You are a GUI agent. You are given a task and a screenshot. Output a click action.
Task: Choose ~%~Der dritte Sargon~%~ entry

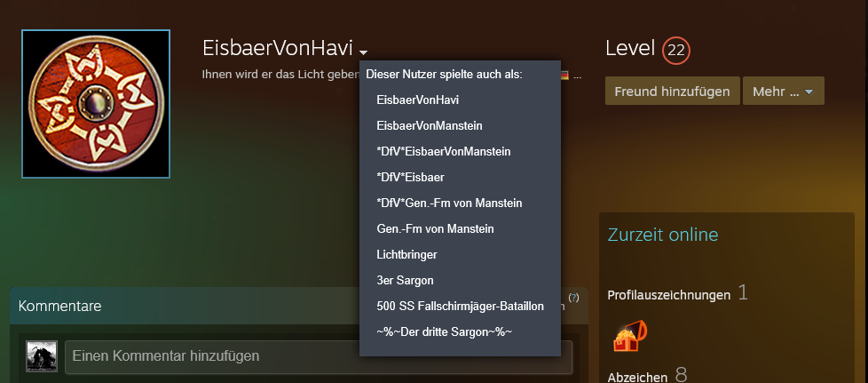pyautogui.click(x=444, y=332)
